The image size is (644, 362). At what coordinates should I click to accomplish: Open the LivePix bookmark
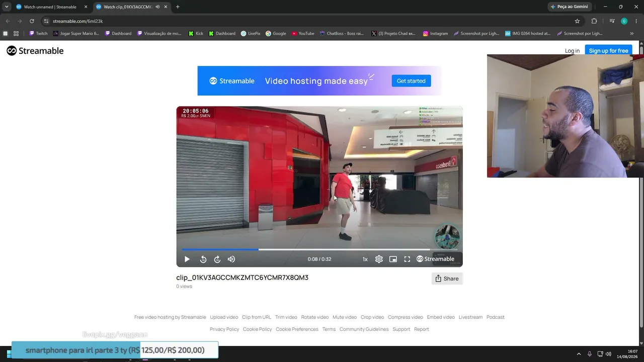(251, 34)
